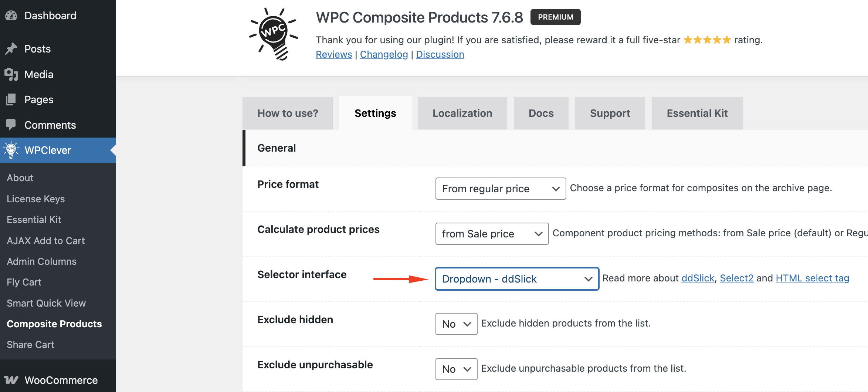Open the How to use? tab
The image size is (868, 392).
click(x=288, y=113)
